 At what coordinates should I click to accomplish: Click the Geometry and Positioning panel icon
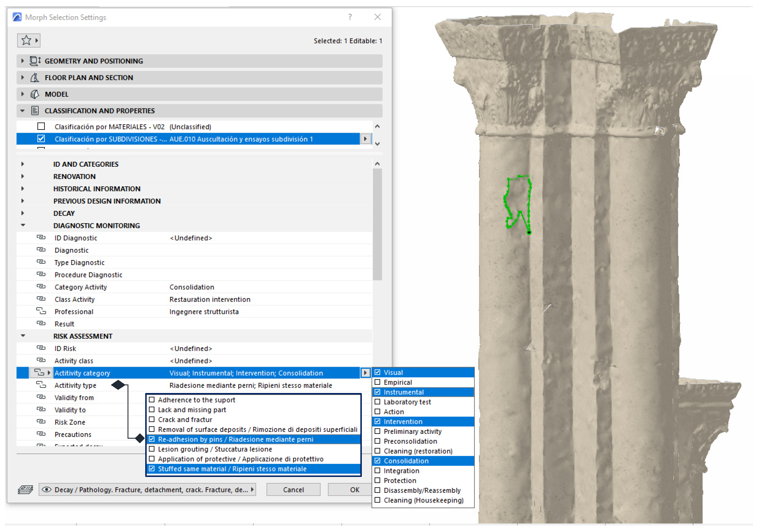tap(35, 61)
